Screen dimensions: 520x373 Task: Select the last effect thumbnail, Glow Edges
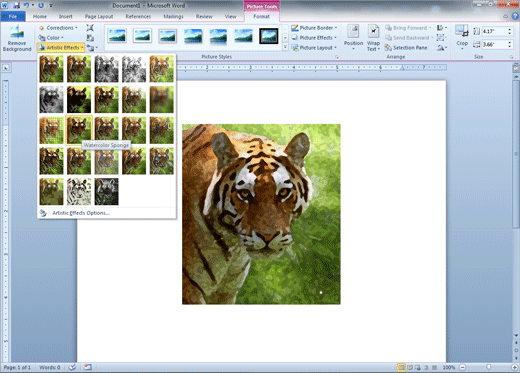tap(106, 191)
